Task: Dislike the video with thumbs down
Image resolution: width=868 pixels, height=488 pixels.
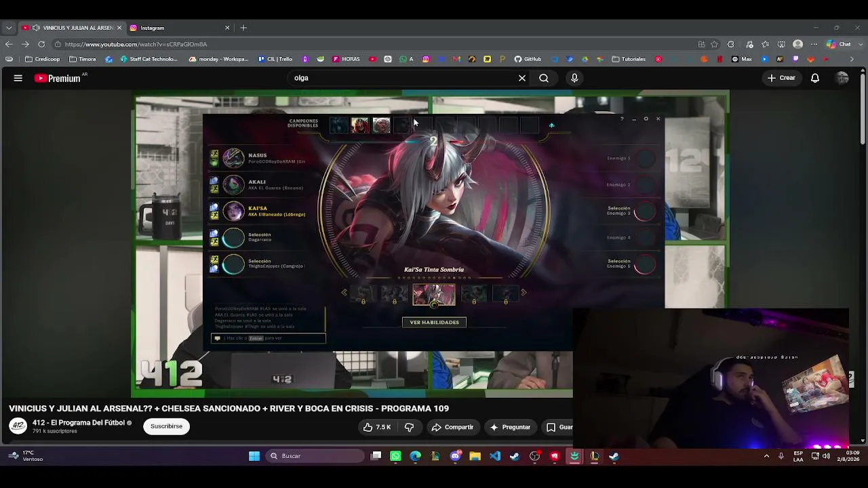Action: tap(409, 427)
